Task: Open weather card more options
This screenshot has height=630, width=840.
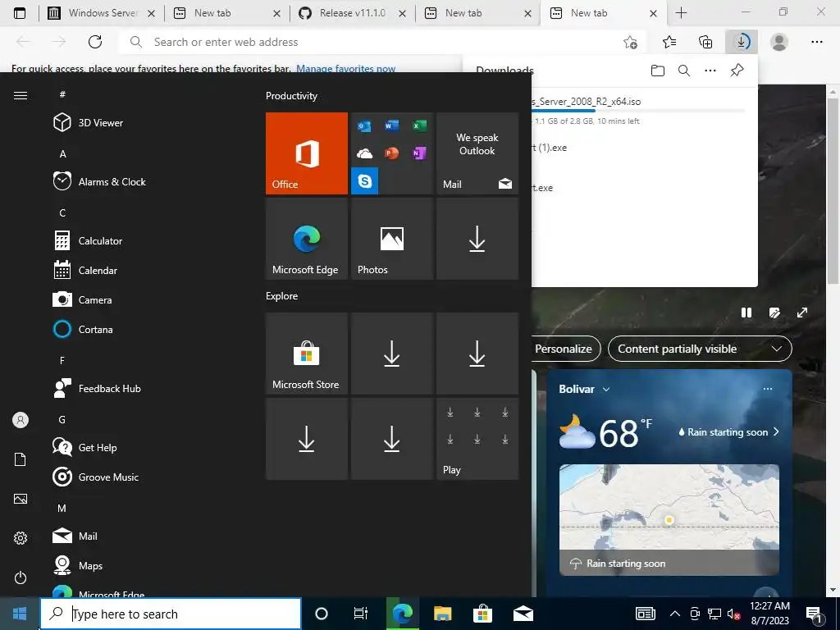Action: (768, 389)
